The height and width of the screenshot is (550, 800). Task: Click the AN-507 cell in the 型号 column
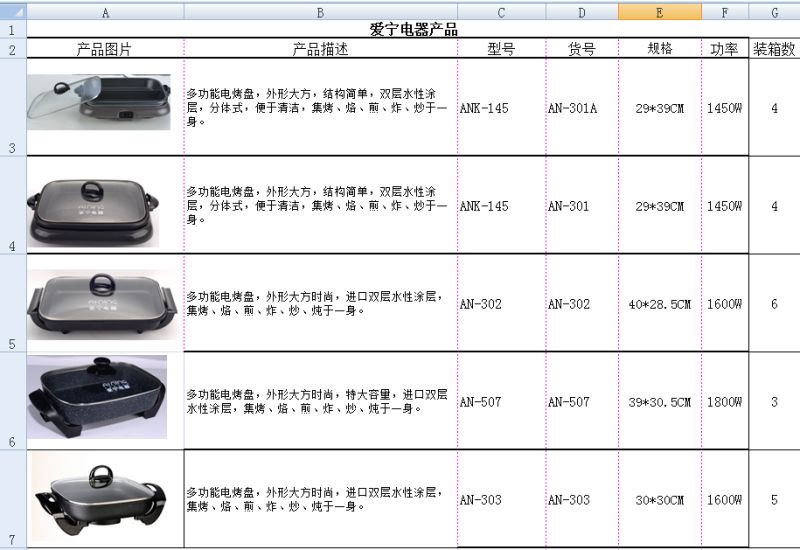tap(501, 402)
